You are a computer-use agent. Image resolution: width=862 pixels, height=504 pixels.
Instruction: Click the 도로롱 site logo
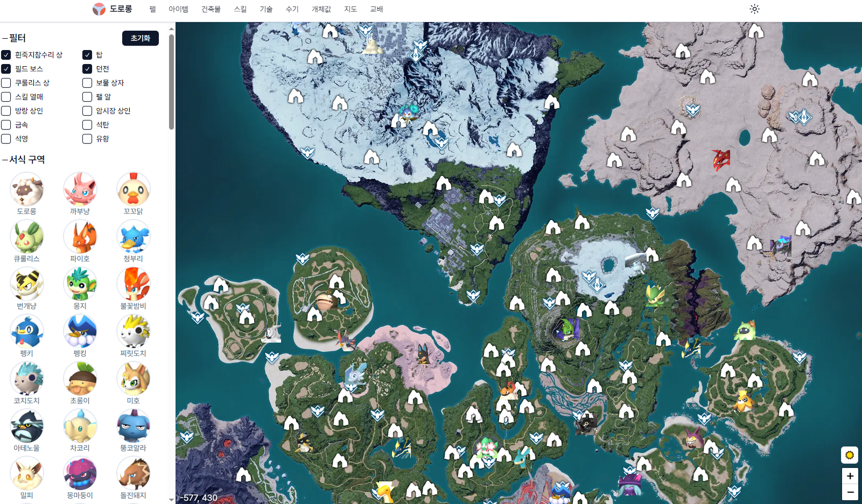coord(112,9)
